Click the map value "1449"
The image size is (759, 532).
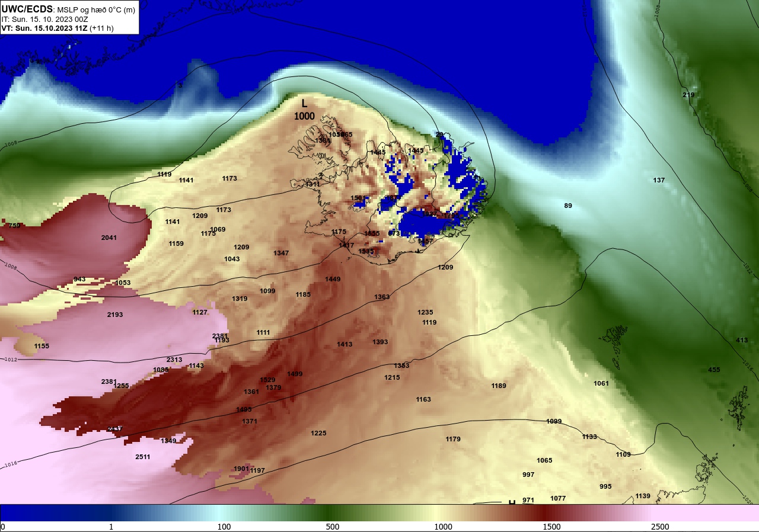tap(333, 279)
